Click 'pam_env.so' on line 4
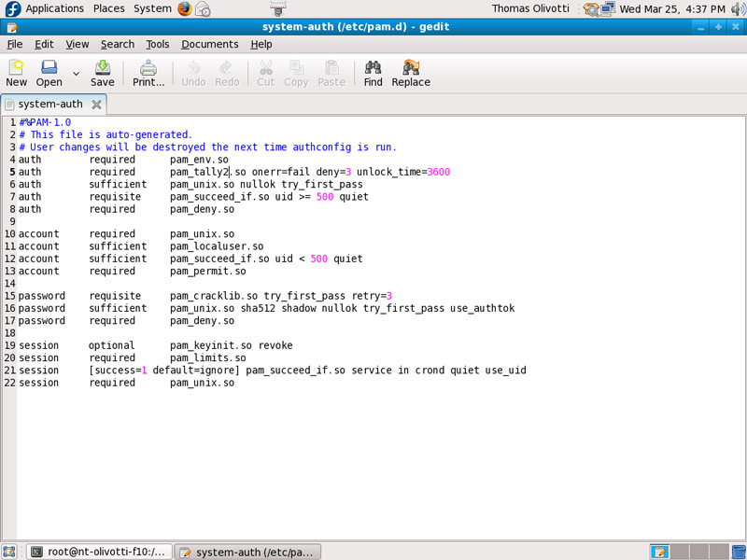747x560 pixels. [x=199, y=160]
